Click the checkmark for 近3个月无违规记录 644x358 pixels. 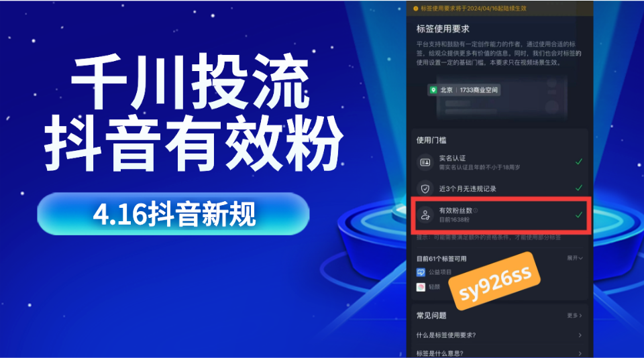(579, 188)
